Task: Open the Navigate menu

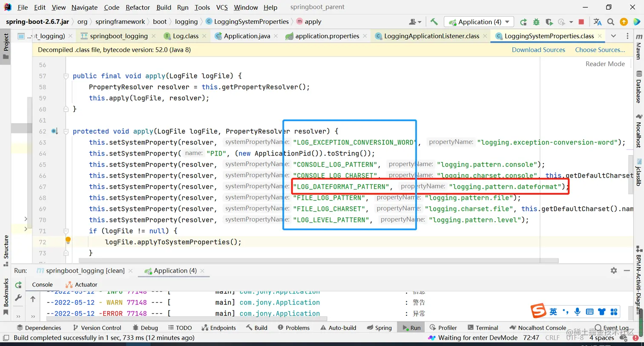Action: 84,7
